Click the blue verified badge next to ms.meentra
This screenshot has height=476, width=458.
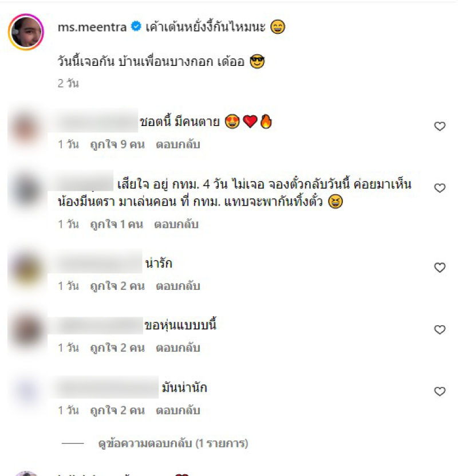click(x=136, y=26)
